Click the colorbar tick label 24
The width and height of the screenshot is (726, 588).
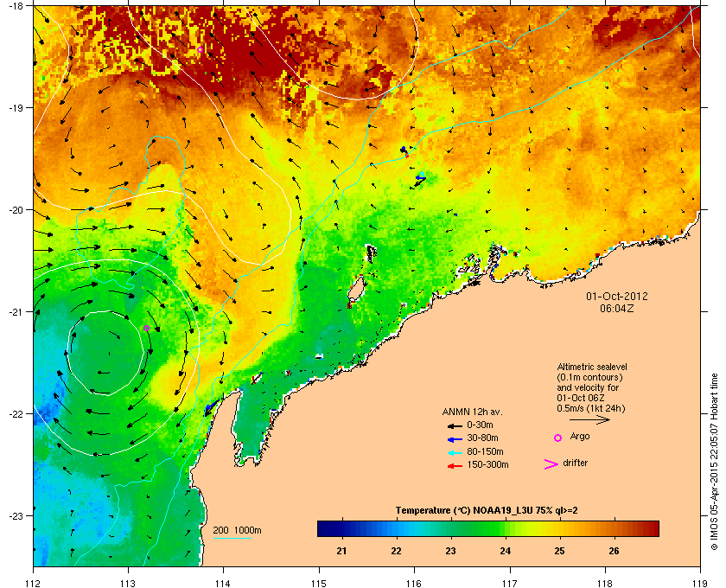505,551
